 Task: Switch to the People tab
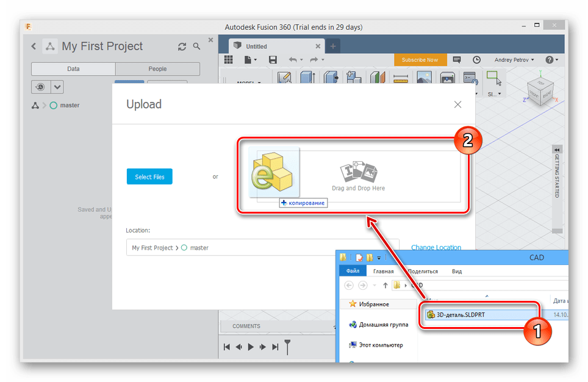(157, 69)
